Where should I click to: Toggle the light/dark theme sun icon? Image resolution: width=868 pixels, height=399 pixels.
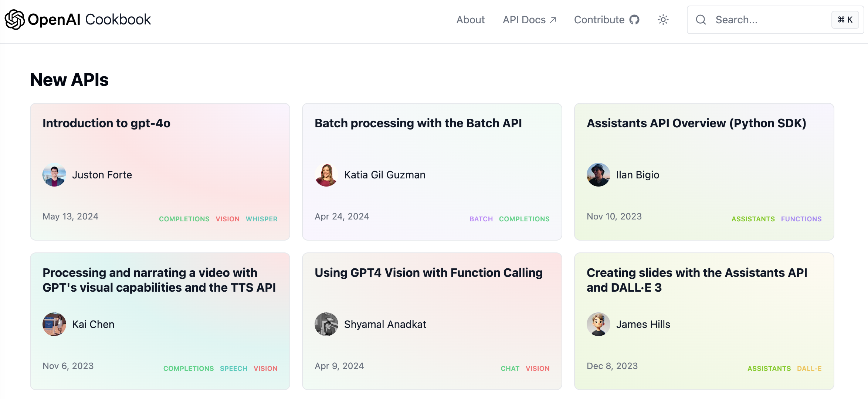[663, 20]
